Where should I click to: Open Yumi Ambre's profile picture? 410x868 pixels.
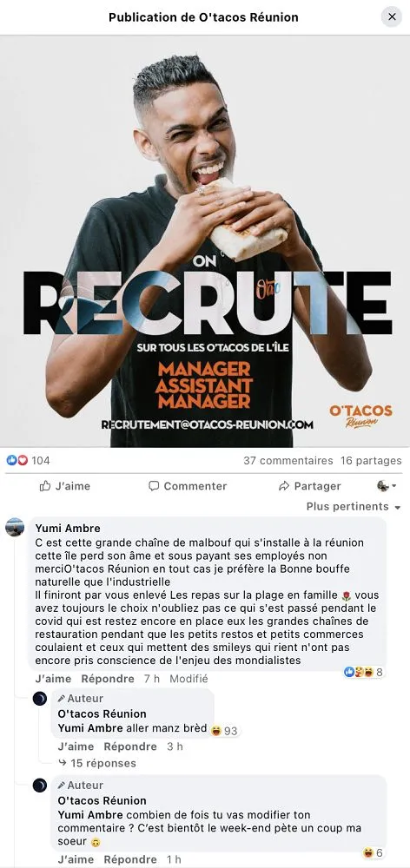point(15,528)
